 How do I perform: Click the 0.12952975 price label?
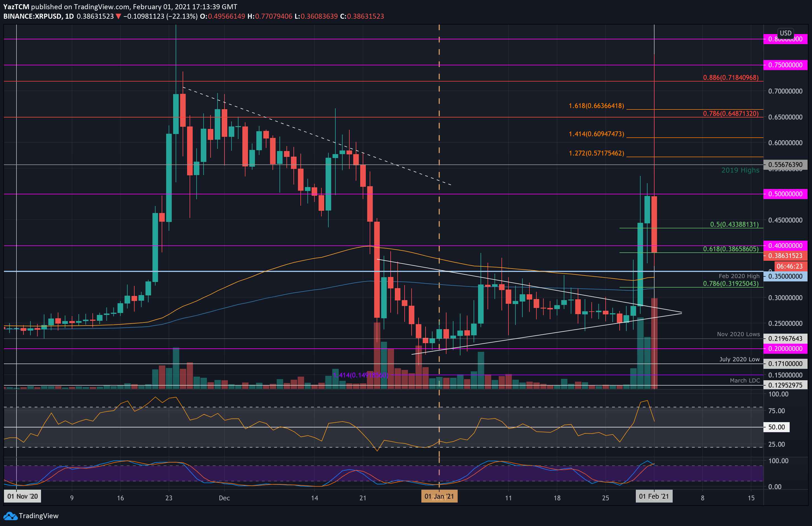coord(785,385)
